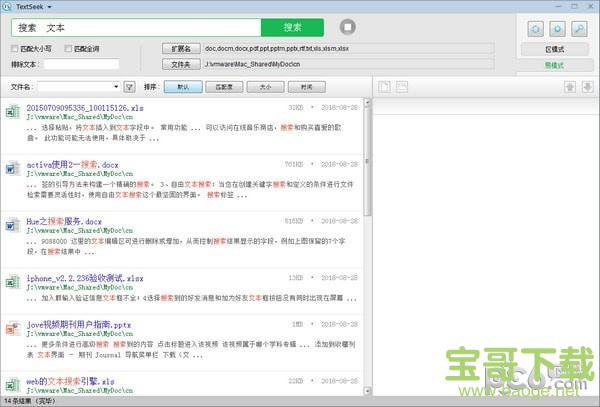Click the document page icon in the preview toolbar

[384, 87]
